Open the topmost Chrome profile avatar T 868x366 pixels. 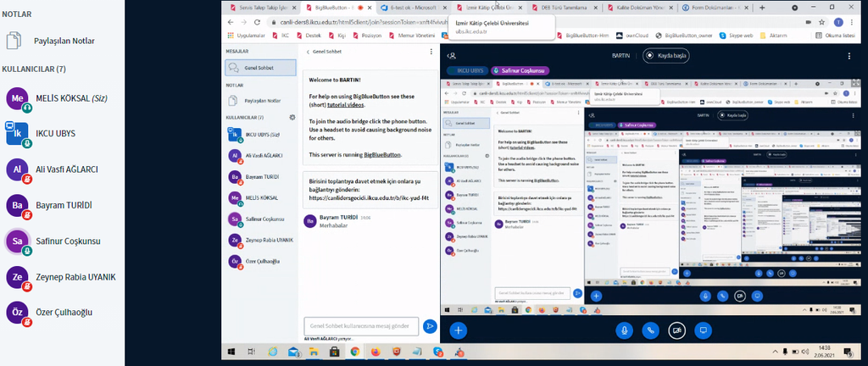(838, 22)
